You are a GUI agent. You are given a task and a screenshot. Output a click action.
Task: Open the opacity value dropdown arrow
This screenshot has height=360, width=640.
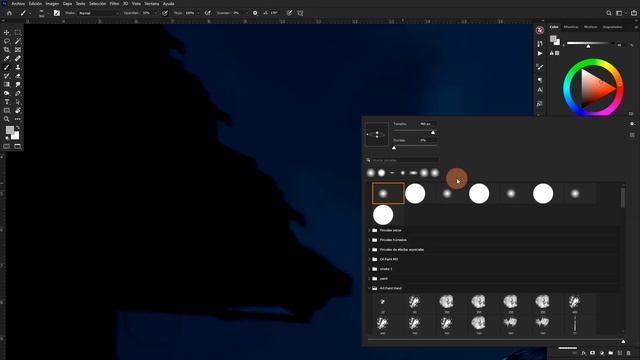click(x=156, y=13)
